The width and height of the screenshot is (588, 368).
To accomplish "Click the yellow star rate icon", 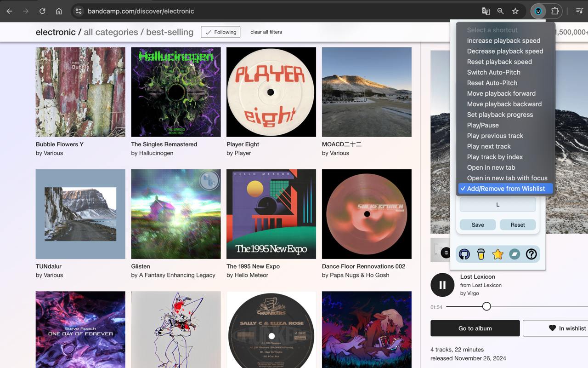I will point(498,254).
